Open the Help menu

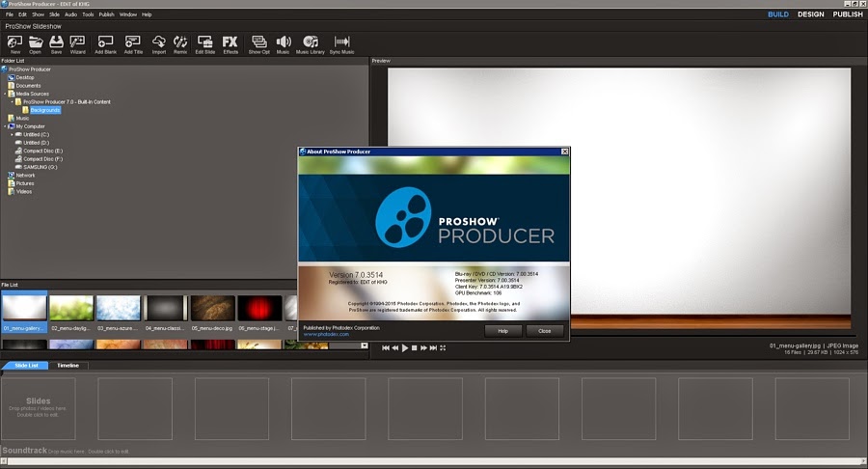[147, 14]
